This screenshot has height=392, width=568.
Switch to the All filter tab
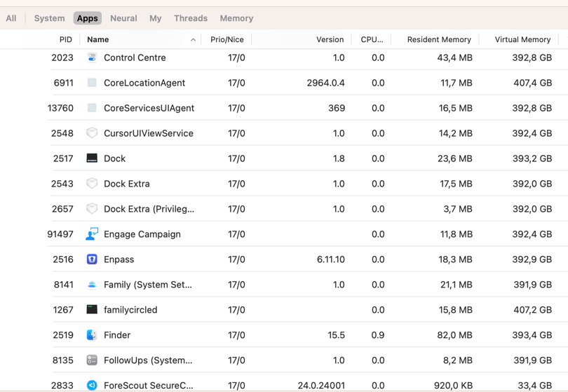(11, 18)
